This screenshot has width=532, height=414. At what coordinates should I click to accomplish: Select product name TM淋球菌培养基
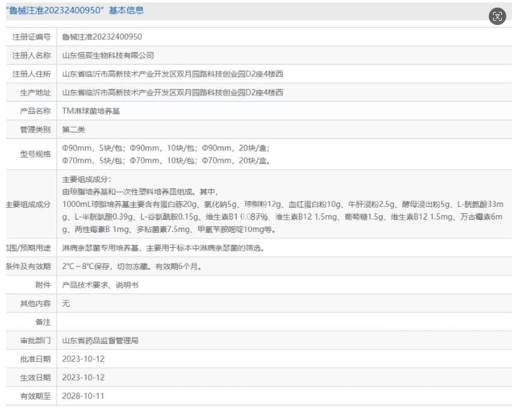coord(91,111)
